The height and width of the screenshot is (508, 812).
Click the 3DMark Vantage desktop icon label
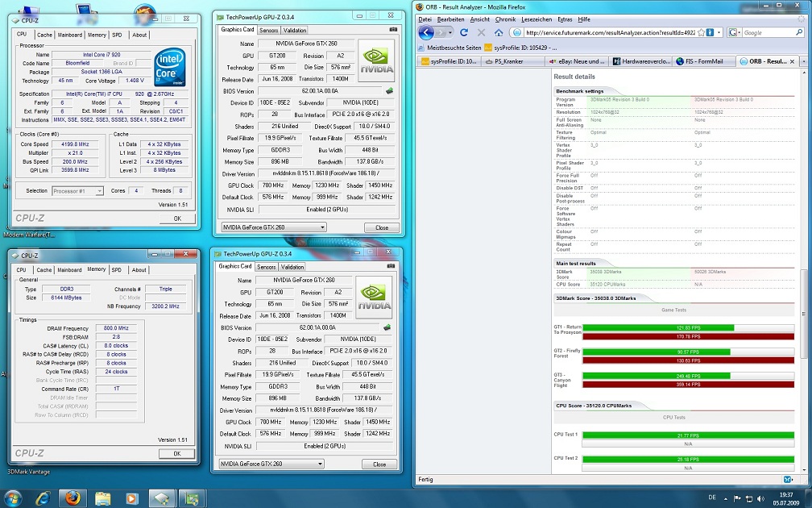pyautogui.click(x=29, y=472)
